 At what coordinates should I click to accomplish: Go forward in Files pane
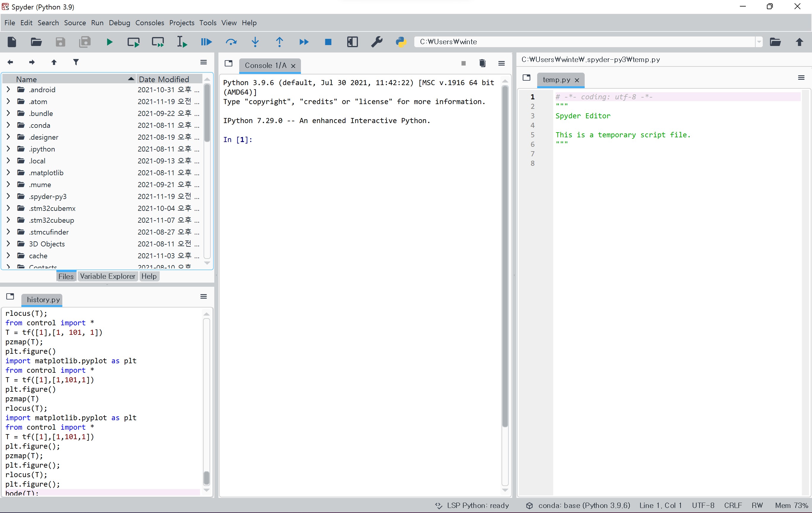pyautogui.click(x=32, y=62)
